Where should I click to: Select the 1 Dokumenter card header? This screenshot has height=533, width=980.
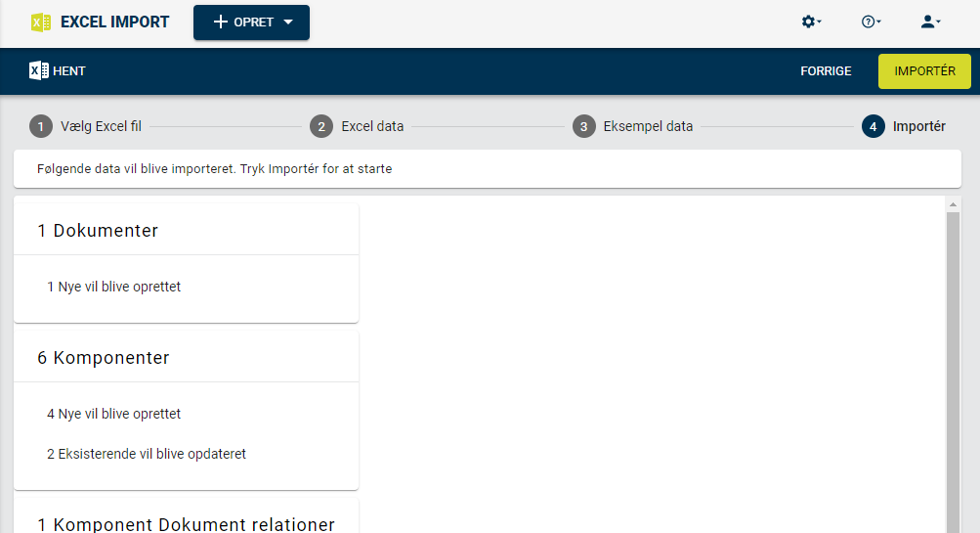[187, 230]
